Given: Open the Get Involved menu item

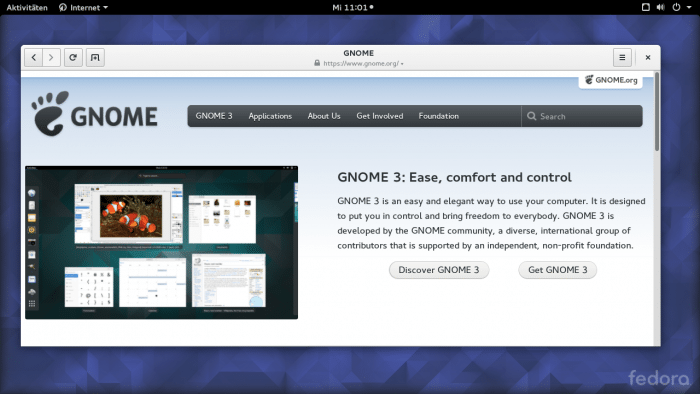Looking at the screenshot, I should tap(379, 116).
